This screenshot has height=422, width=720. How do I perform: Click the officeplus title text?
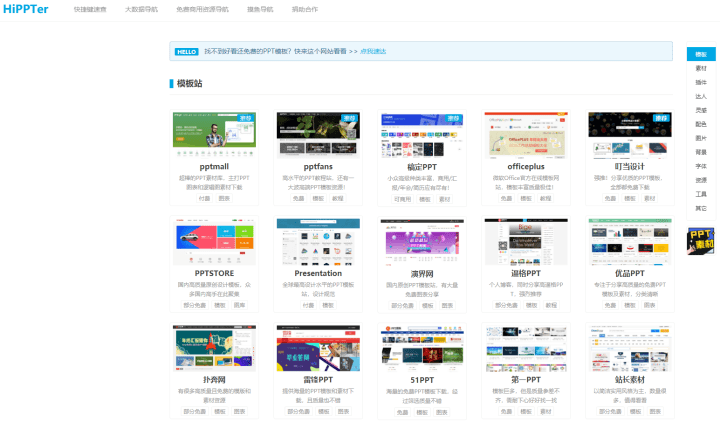point(526,166)
